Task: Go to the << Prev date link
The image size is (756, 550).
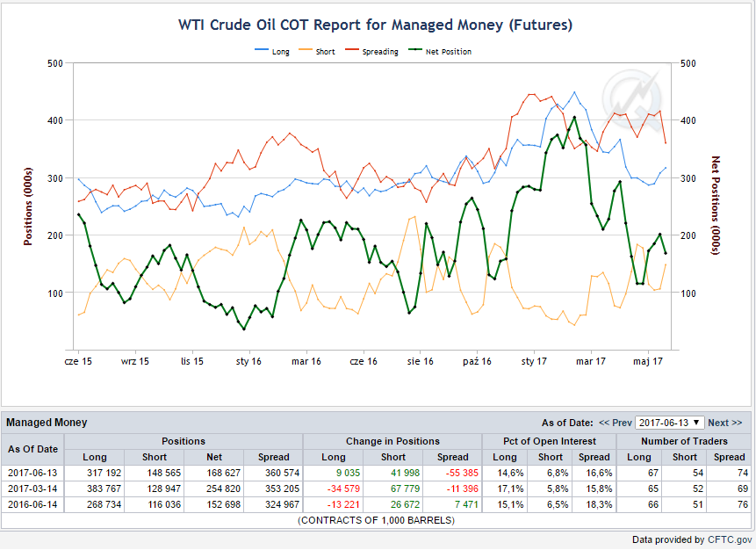Action: (616, 423)
